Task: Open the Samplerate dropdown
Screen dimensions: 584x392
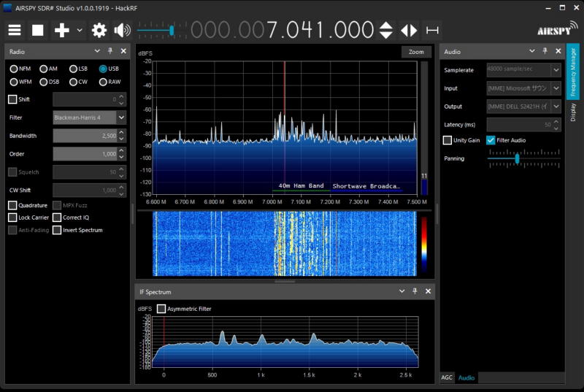Action: (523, 70)
